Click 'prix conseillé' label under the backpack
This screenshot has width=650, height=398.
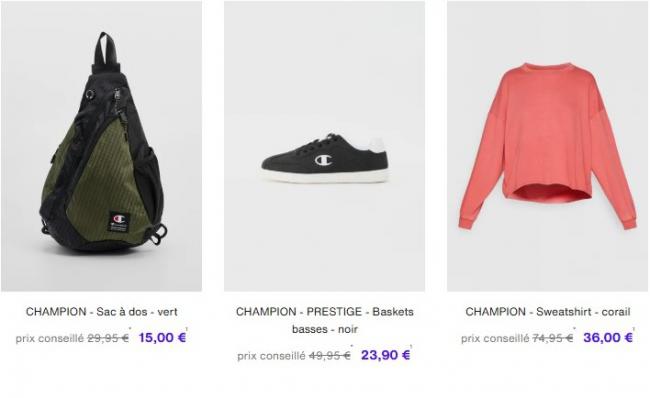[x=50, y=338]
